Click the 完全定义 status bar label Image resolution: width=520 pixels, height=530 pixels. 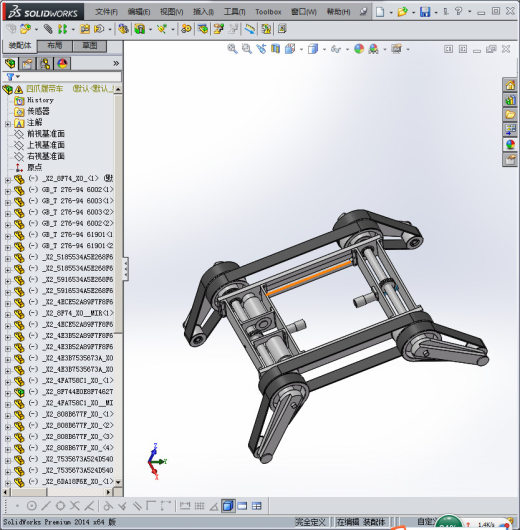click(x=310, y=522)
